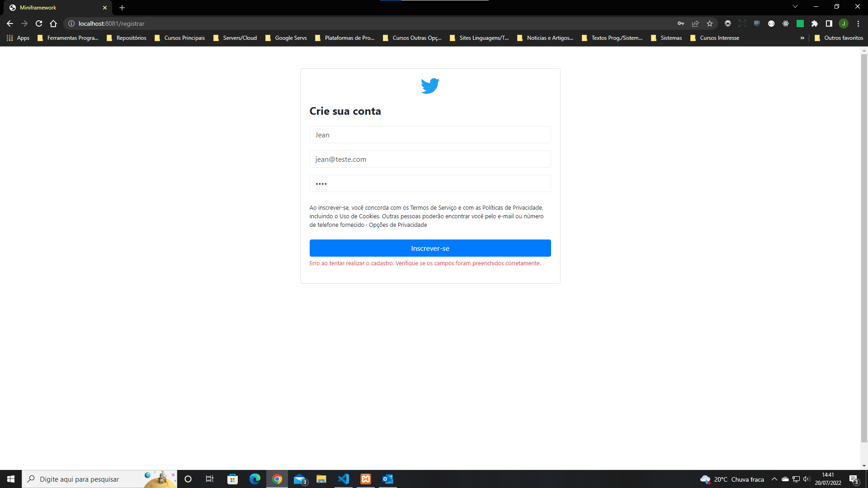Open a new tab with the plus button
Viewport: 868px width, 488px height.
pos(122,8)
